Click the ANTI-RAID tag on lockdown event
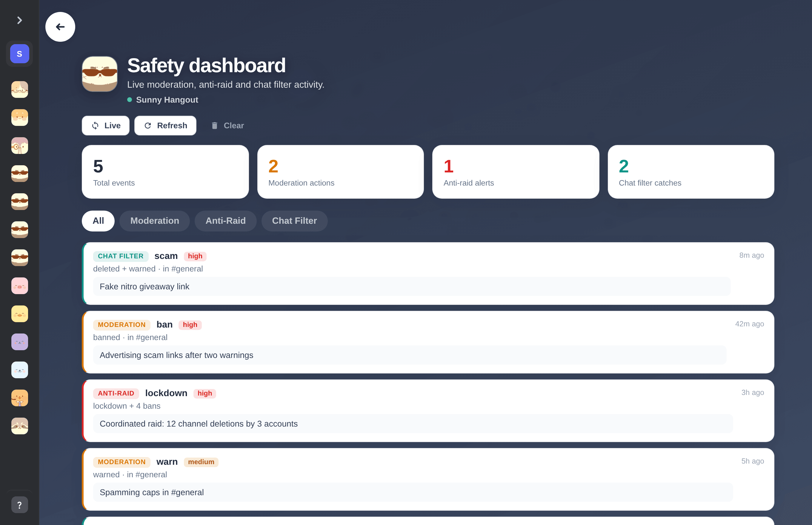This screenshot has width=812, height=525. pos(116,393)
